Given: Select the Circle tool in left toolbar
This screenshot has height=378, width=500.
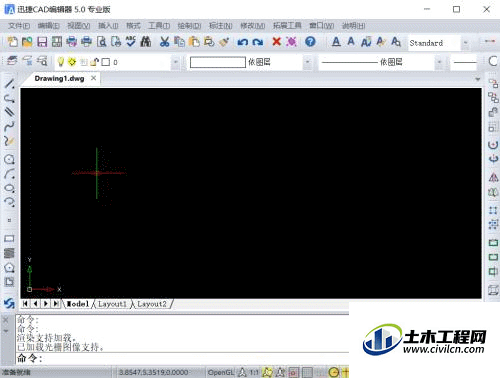Looking at the screenshot, I should (x=9, y=159).
